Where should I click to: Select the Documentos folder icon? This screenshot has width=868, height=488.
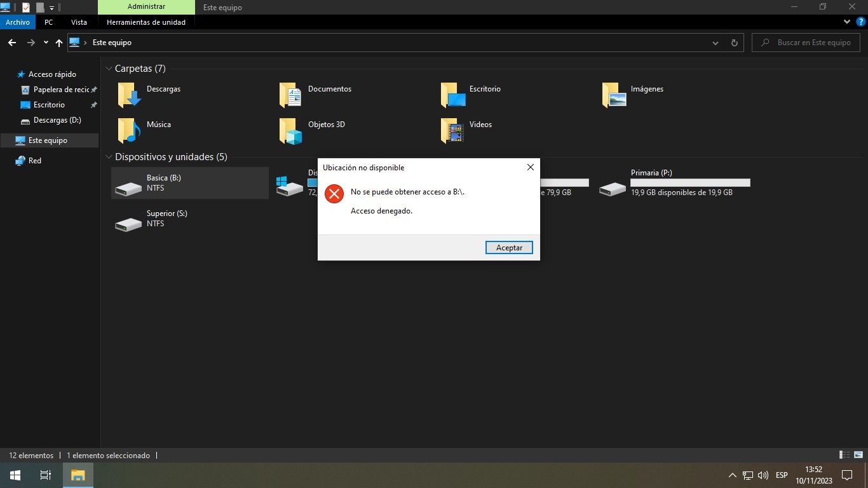click(290, 95)
